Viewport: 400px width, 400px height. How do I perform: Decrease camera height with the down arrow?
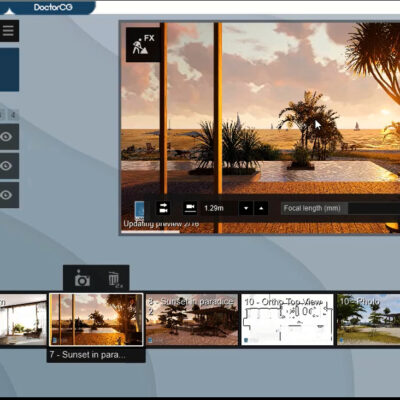tap(246, 208)
